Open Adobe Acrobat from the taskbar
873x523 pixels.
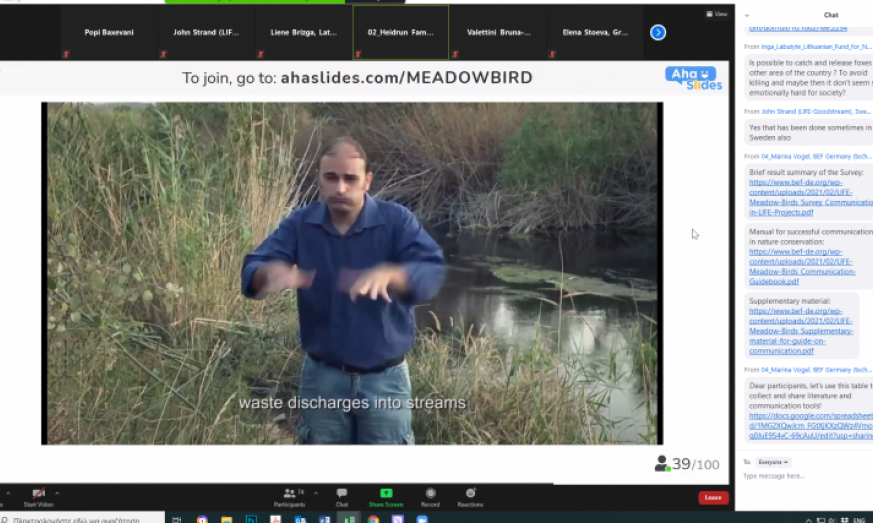point(275,520)
